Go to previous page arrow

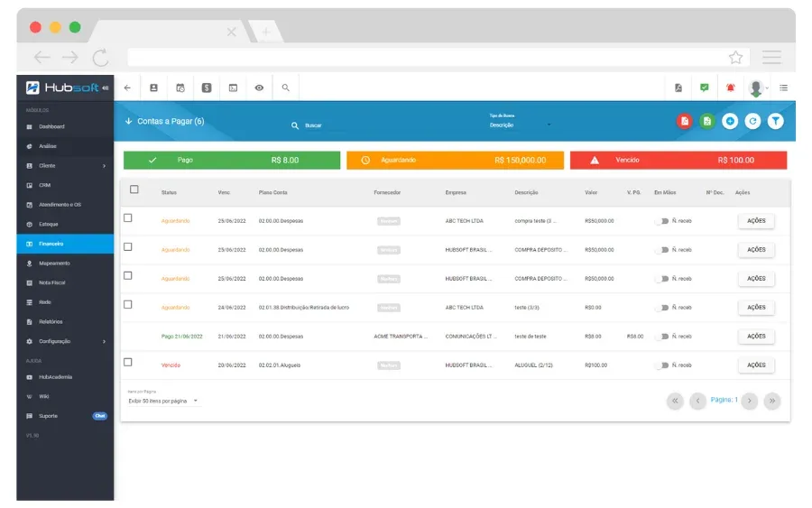click(x=698, y=401)
